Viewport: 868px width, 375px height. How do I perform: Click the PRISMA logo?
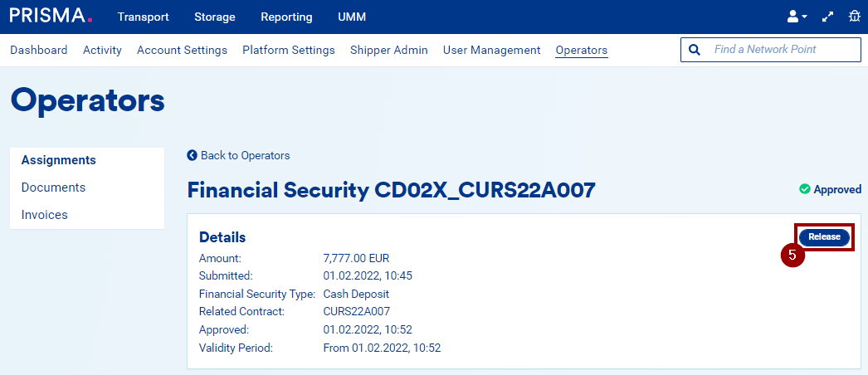pyautogui.click(x=51, y=16)
